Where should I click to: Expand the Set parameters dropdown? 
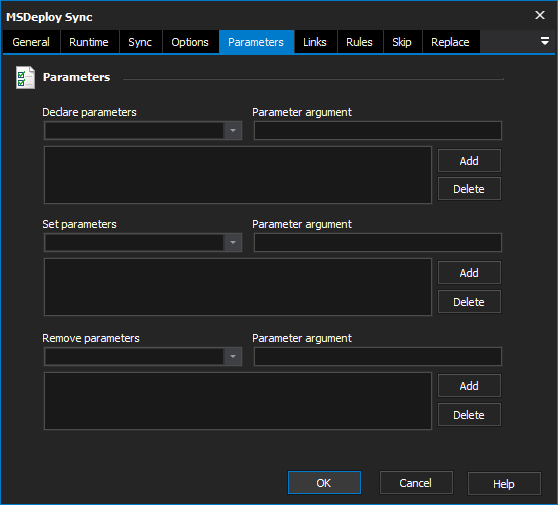233,243
